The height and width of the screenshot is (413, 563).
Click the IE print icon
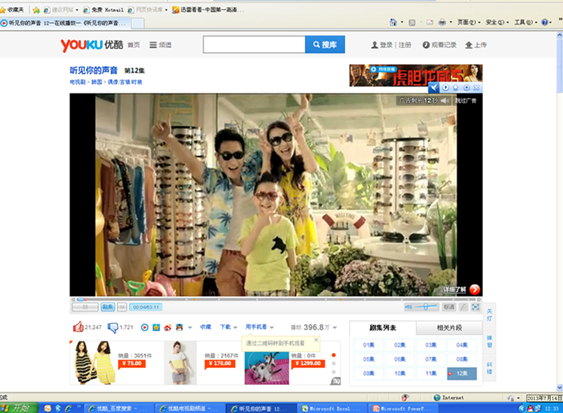click(x=442, y=22)
